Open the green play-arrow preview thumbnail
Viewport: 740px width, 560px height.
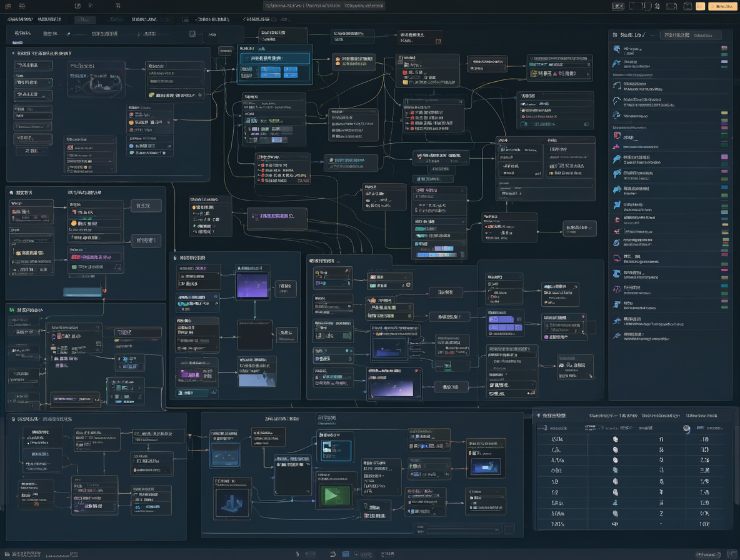point(335,496)
